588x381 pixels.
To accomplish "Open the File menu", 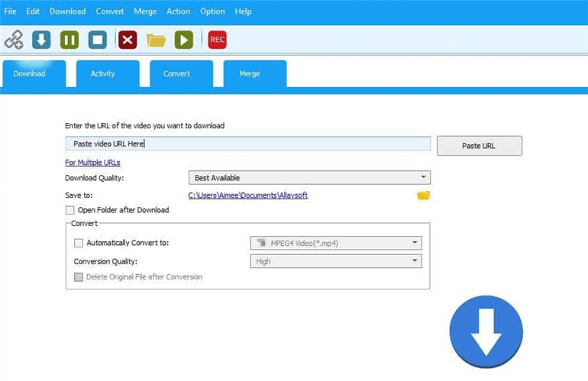I will [x=10, y=11].
